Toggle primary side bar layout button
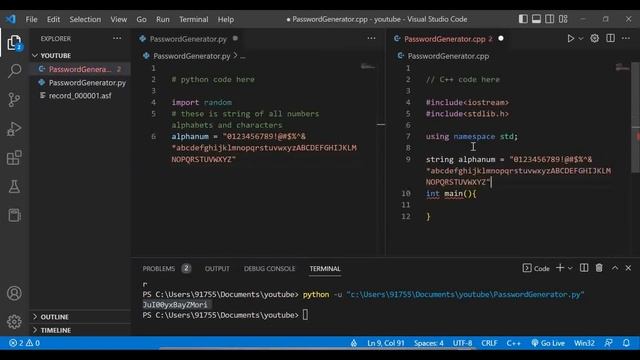The image size is (640, 360). pos(523,19)
